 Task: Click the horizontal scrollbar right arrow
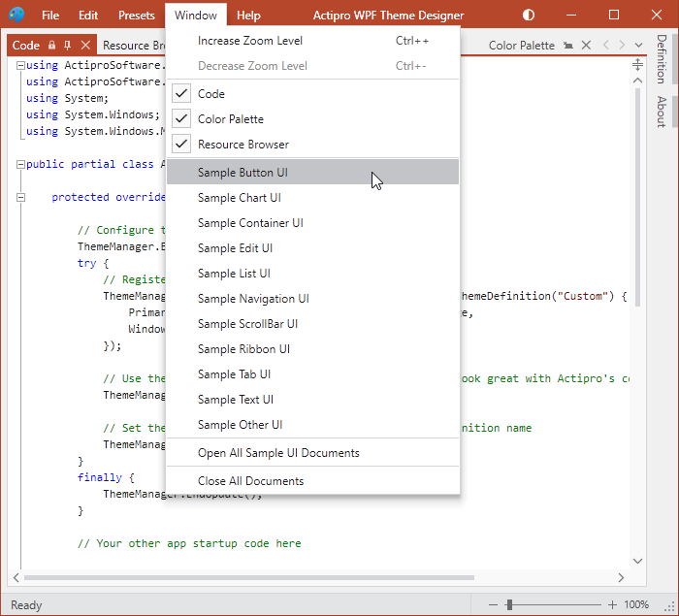tap(621, 577)
